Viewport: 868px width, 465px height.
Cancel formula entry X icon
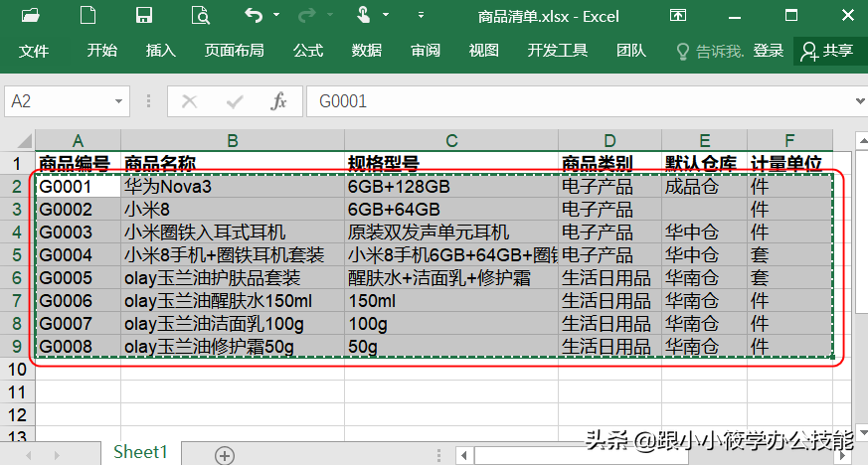(189, 101)
